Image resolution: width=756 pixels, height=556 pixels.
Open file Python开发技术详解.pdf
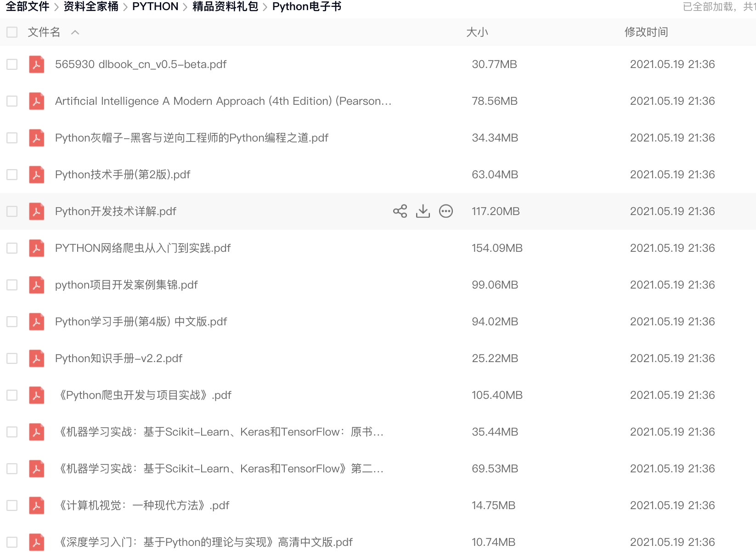(x=116, y=211)
